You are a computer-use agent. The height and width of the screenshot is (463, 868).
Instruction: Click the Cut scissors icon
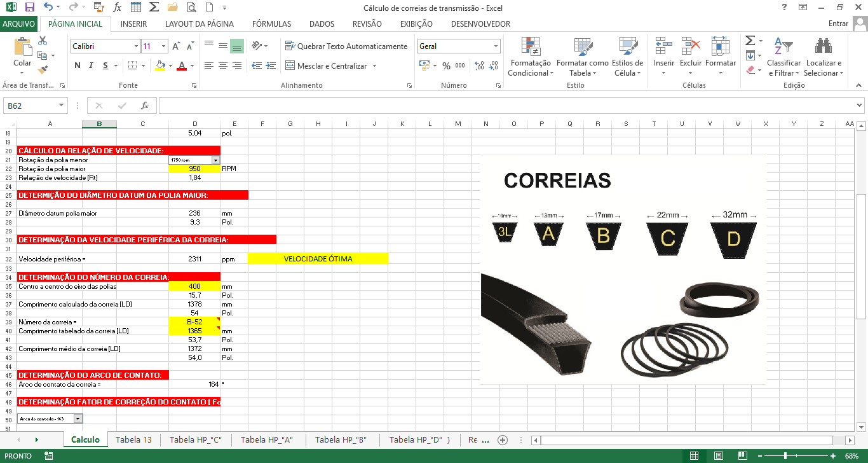click(x=43, y=41)
